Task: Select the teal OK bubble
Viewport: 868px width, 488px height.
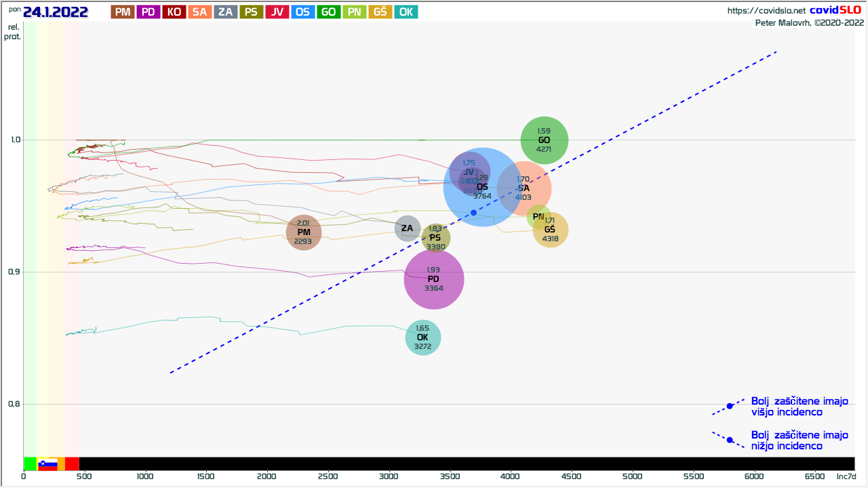Action: coord(423,338)
